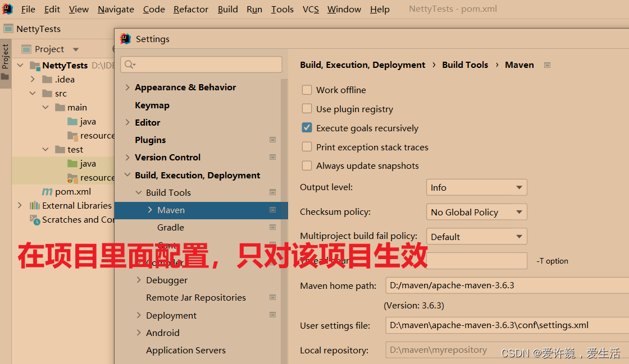Select Plugins in settings list
This screenshot has height=364, width=629.
coord(151,140)
